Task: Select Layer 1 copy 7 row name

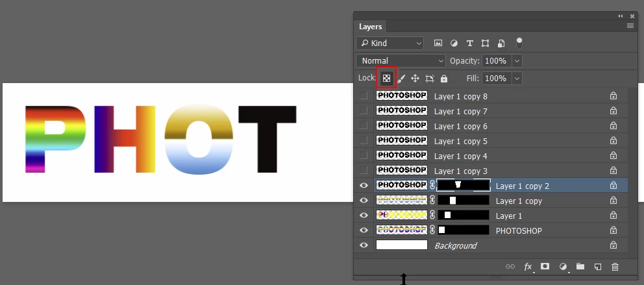Action: coord(460,111)
